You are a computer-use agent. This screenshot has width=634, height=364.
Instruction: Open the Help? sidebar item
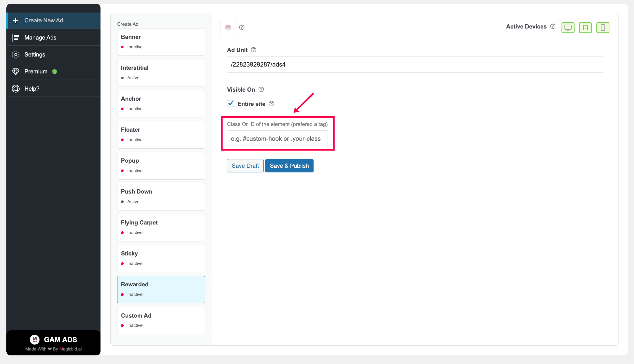click(x=54, y=88)
